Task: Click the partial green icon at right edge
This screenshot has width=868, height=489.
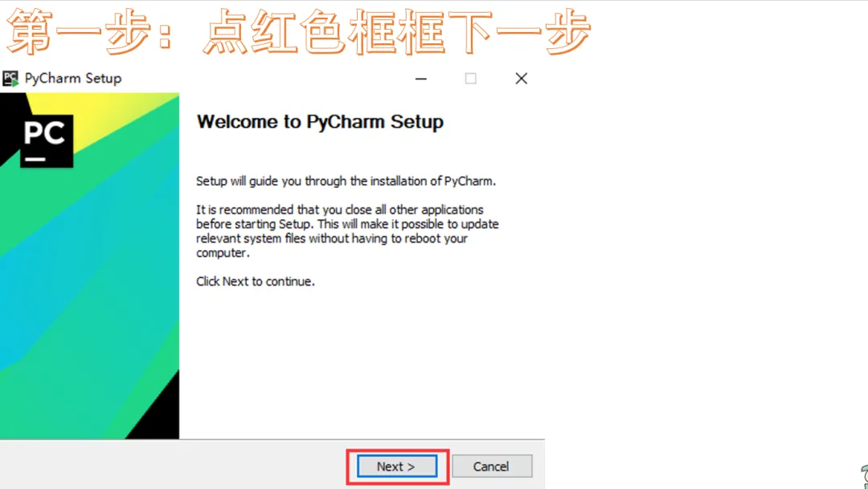Action: (864, 477)
